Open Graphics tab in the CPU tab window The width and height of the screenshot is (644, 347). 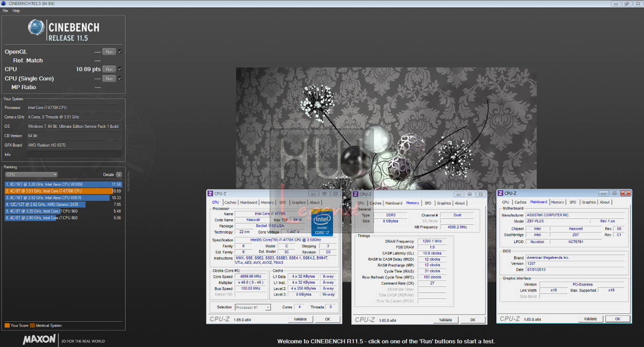coord(298,202)
